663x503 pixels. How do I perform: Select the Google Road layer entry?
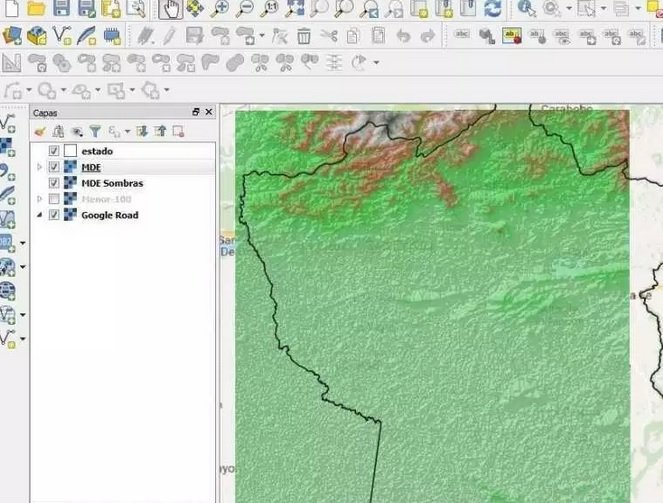tap(109, 215)
